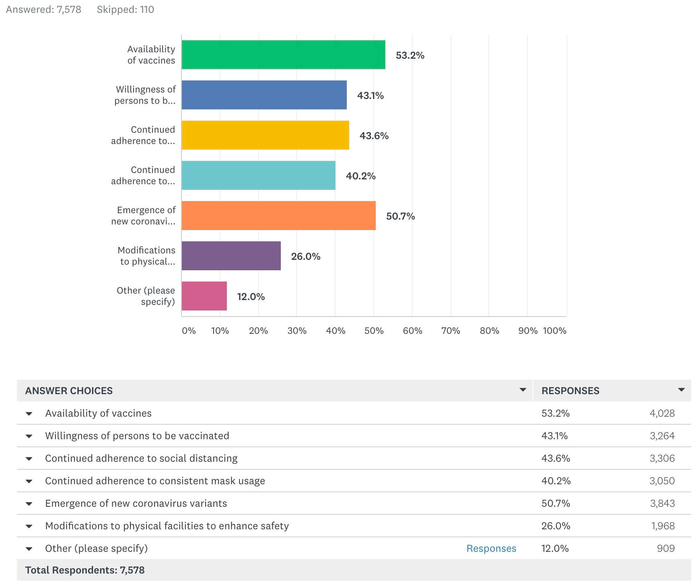This screenshot has width=700, height=588.
Task: Click the 50.7% chart data label
Action: pos(400,216)
